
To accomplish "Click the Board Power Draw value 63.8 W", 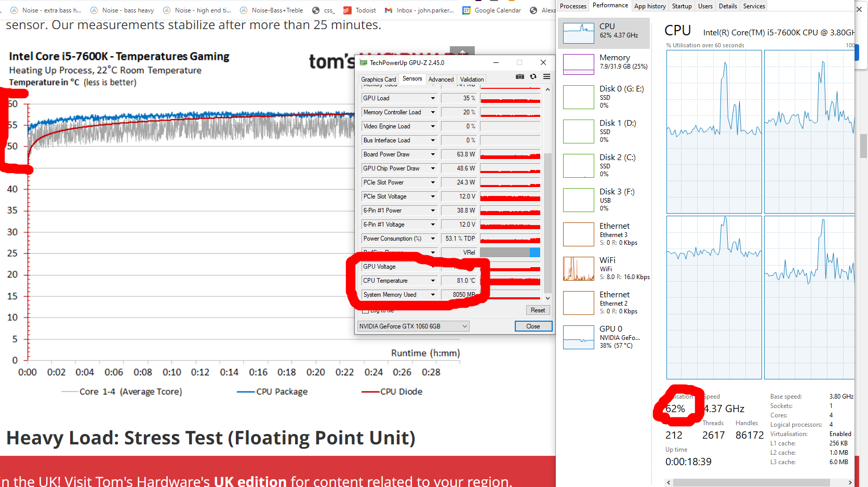I will (x=459, y=154).
